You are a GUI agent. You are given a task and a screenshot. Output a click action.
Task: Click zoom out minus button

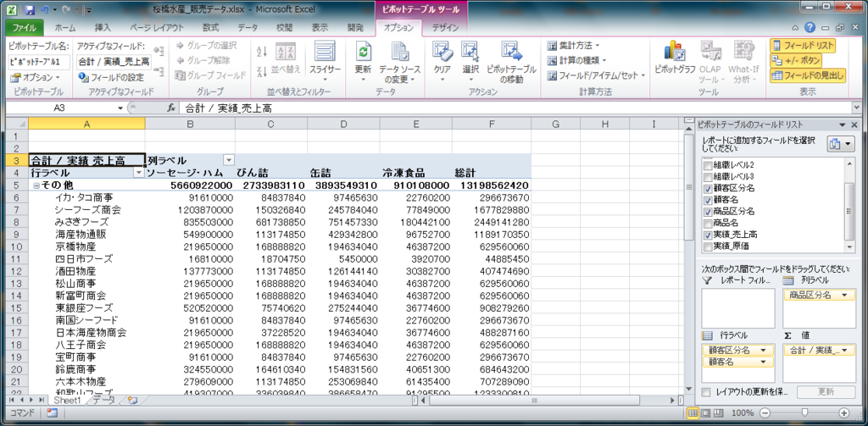click(765, 412)
